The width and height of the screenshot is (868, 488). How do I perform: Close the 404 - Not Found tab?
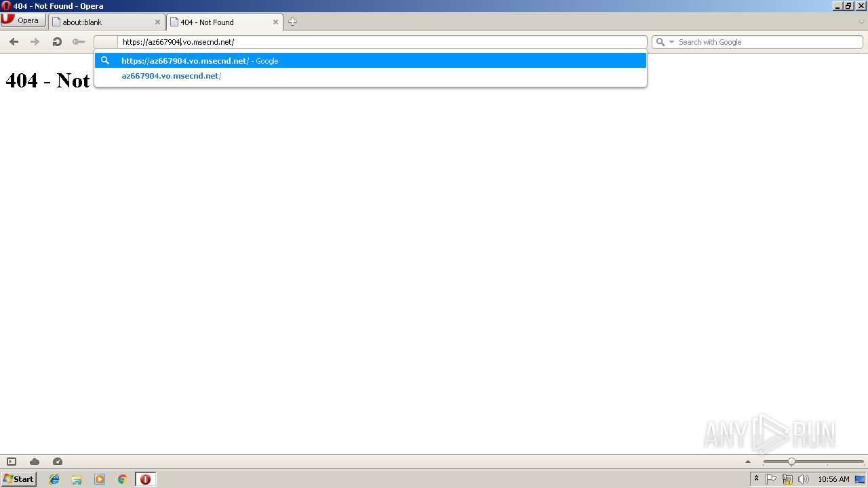[x=275, y=22]
